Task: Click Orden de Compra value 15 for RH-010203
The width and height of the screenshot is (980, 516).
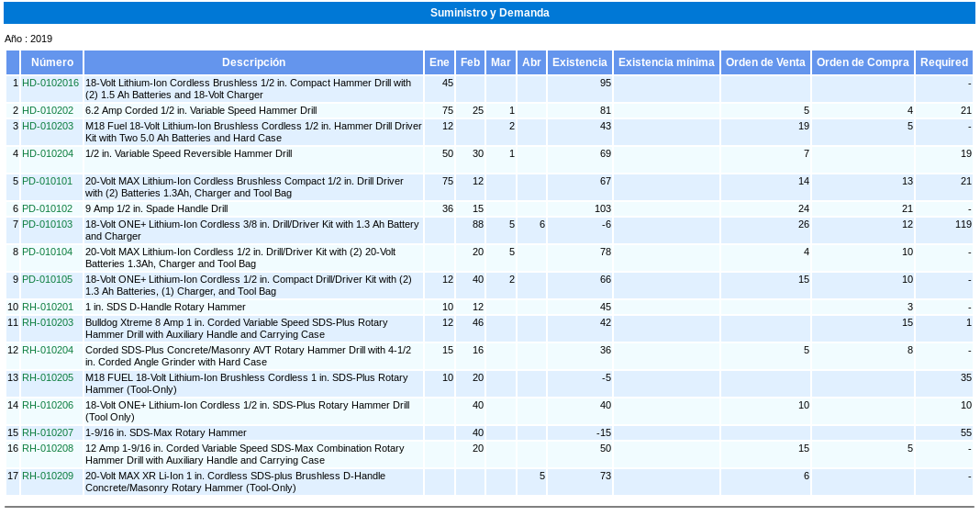Action: click(908, 322)
